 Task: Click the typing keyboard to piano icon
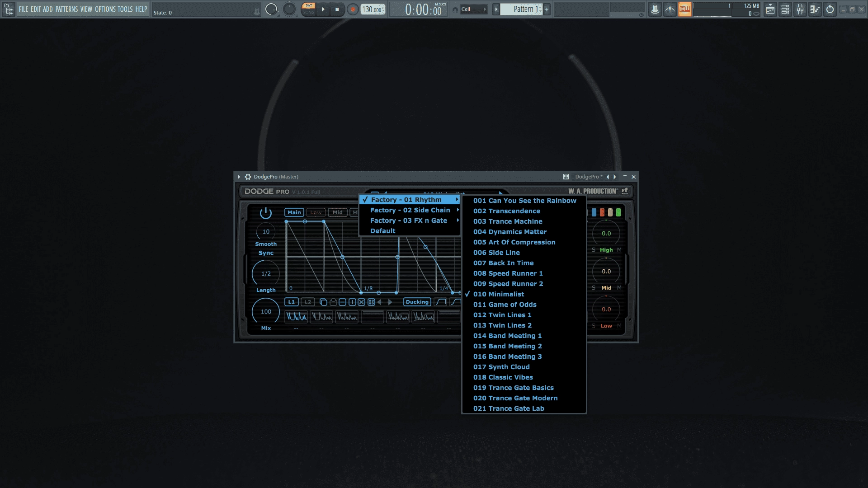pos(684,9)
